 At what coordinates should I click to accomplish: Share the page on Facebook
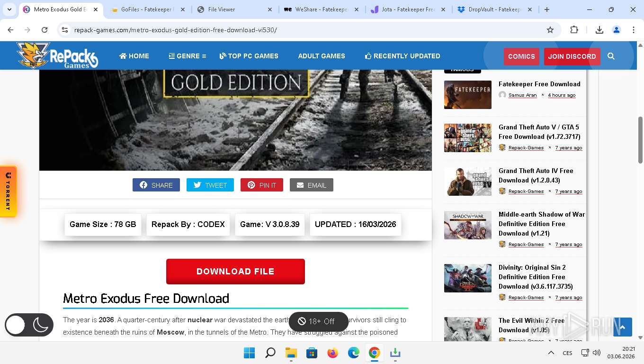coord(156,185)
